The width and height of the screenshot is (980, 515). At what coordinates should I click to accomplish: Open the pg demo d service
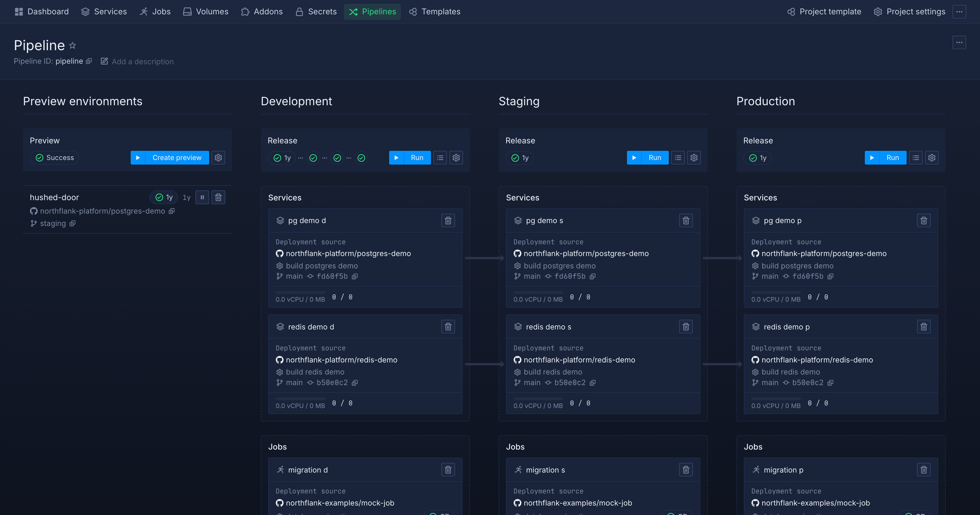point(307,221)
